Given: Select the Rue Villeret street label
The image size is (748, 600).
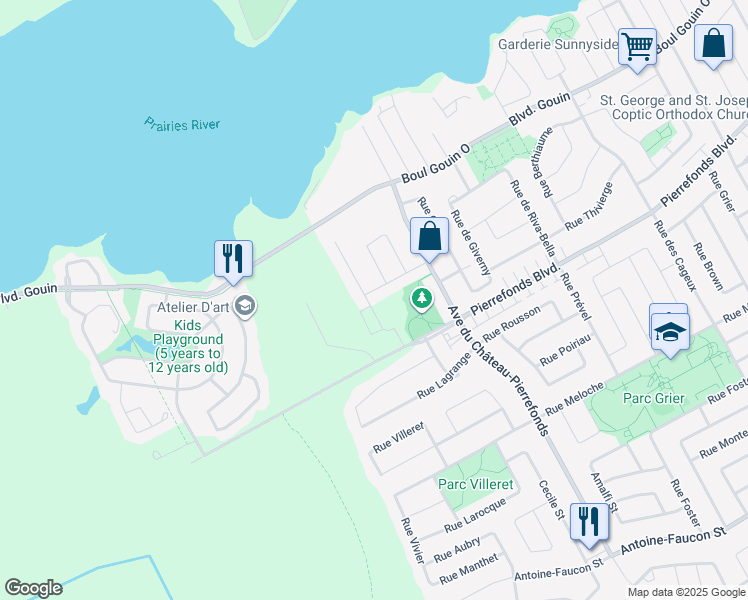Looking at the screenshot, I should 398,435.
